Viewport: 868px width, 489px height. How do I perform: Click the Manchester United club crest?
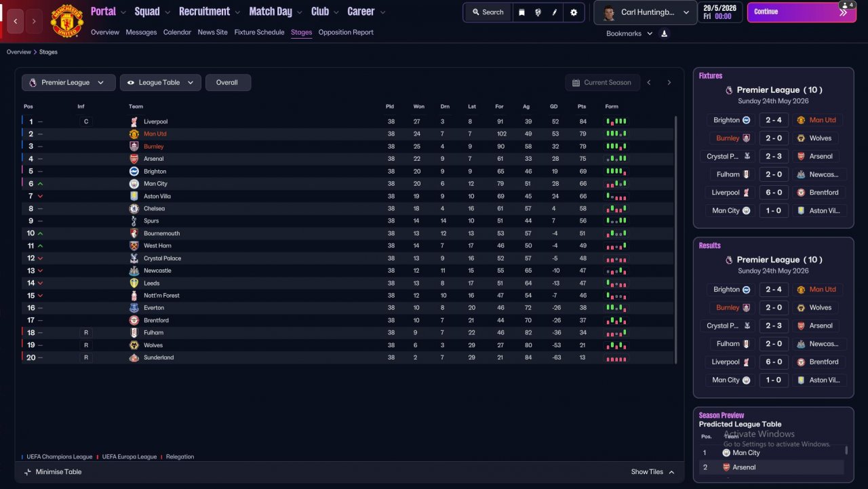pyautogui.click(x=66, y=21)
